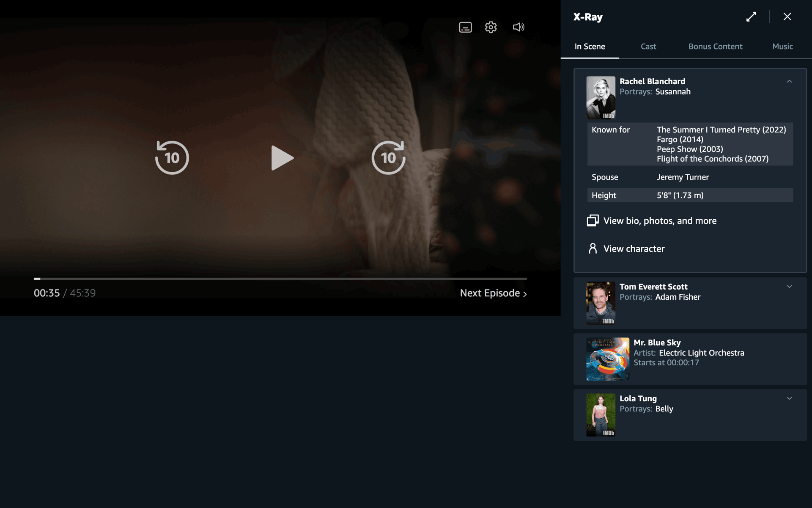The image size is (812, 508).
Task: Rewind 10 seconds
Action: point(172,157)
